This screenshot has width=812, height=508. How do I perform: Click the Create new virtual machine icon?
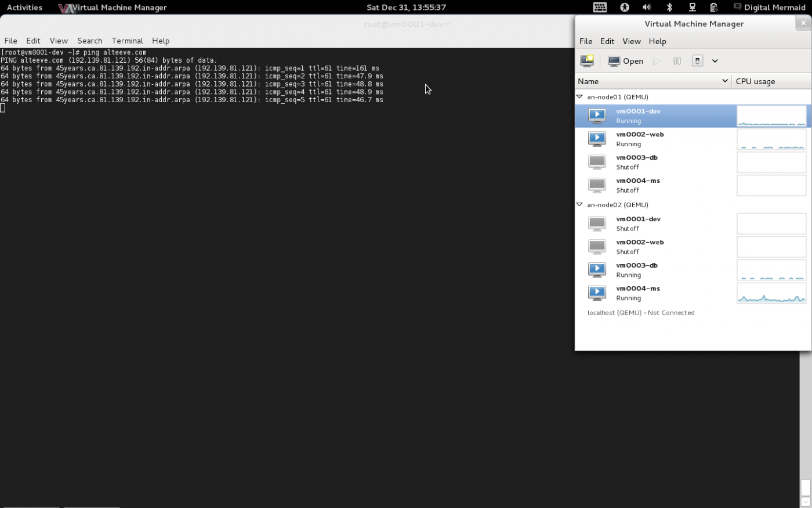click(x=587, y=61)
